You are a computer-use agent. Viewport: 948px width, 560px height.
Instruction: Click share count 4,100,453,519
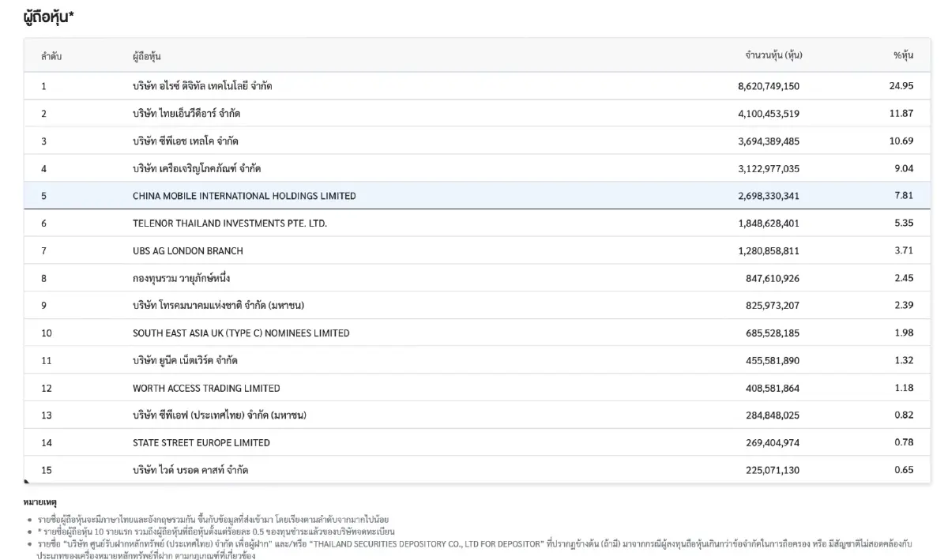click(769, 114)
